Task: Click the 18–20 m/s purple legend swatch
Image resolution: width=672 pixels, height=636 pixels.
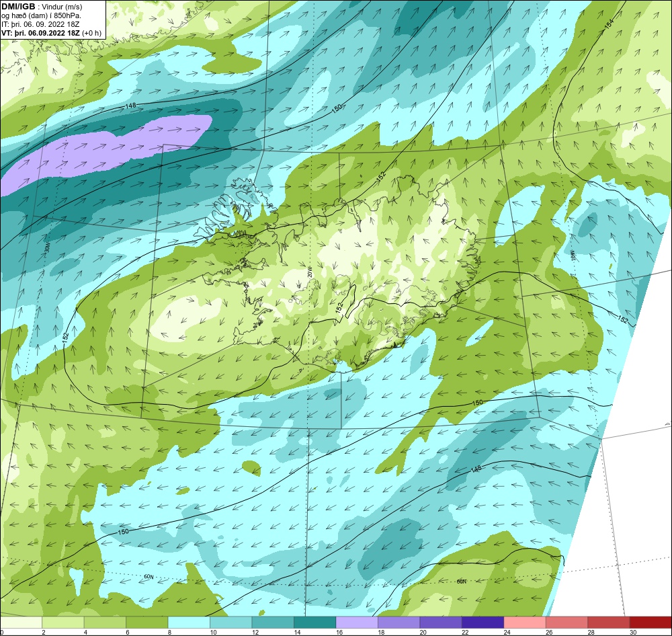Action: (x=399, y=623)
